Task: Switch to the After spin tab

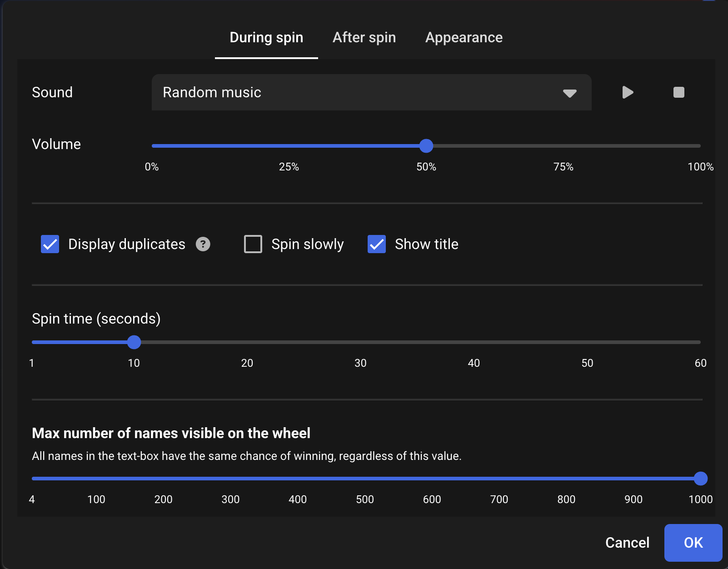Action: [x=364, y=38]
